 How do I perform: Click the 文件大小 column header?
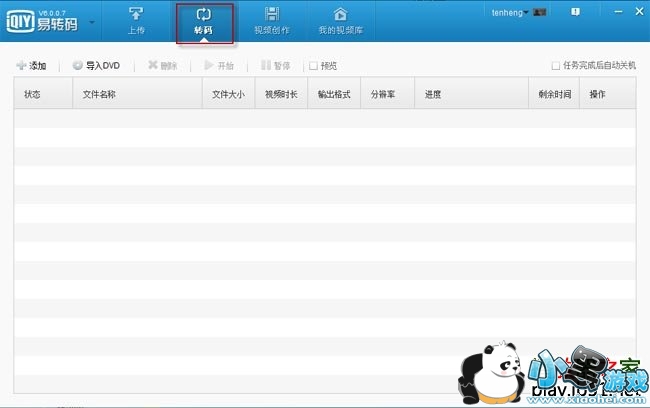click(x=228, y=94)
